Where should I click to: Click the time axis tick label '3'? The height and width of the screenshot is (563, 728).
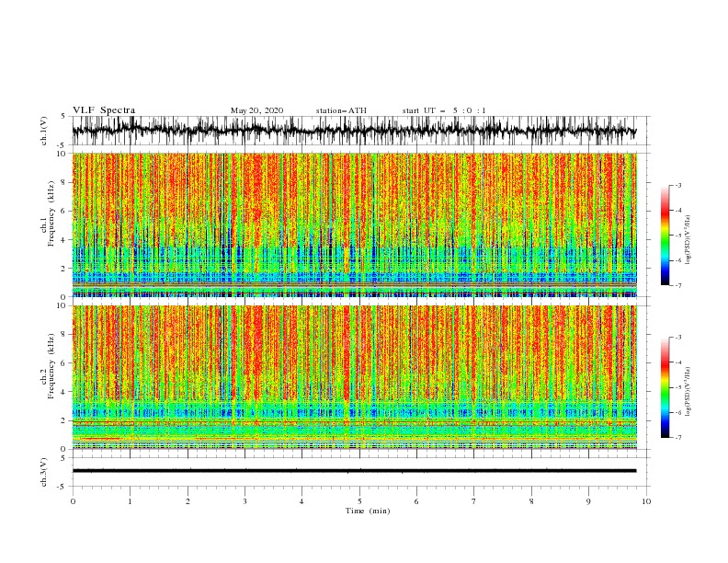[x=245, y=501]
